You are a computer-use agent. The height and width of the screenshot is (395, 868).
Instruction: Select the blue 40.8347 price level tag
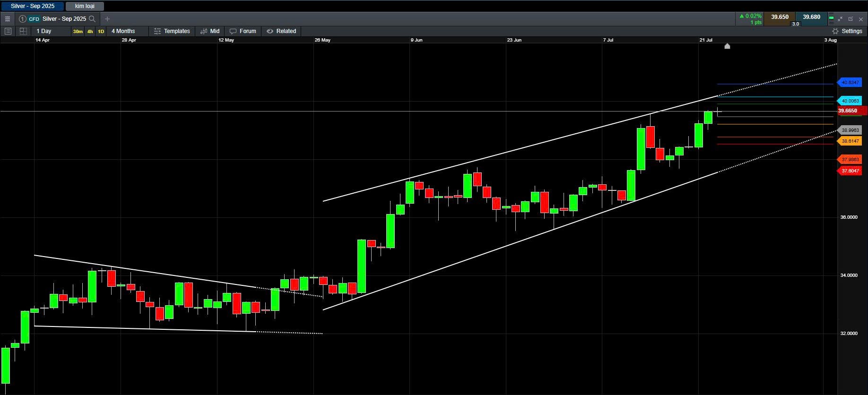tap(850, 83)
